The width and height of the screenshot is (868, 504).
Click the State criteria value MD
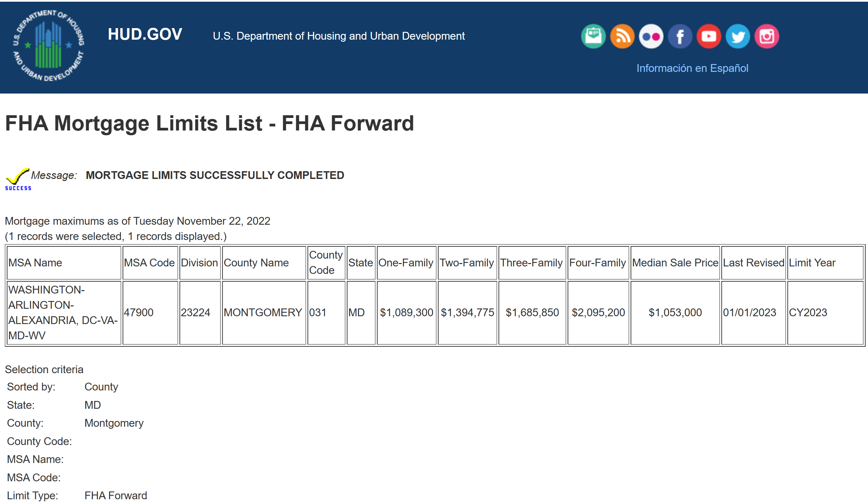(x=93, y=405)
